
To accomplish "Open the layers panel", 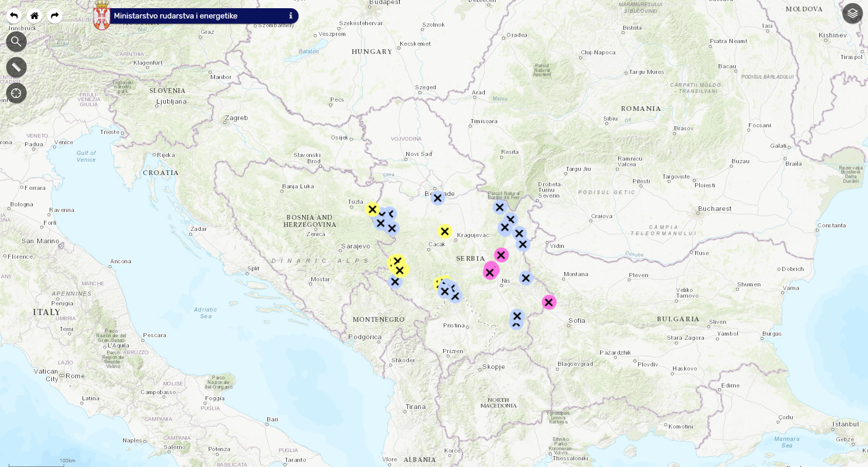I will pyautogui.click(x=852, y=13).
